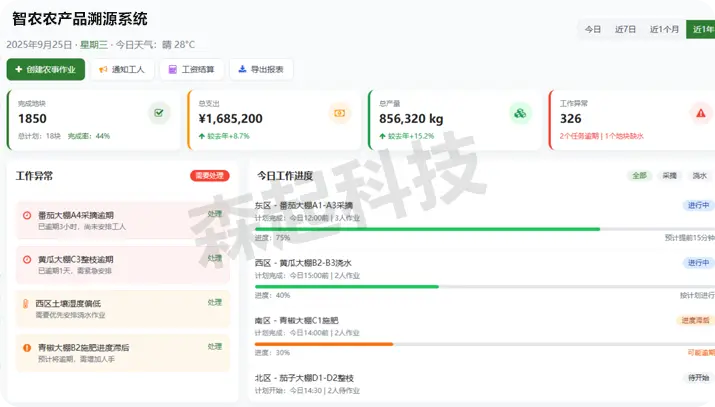Select the 今日 time range

tap(593, 30)
